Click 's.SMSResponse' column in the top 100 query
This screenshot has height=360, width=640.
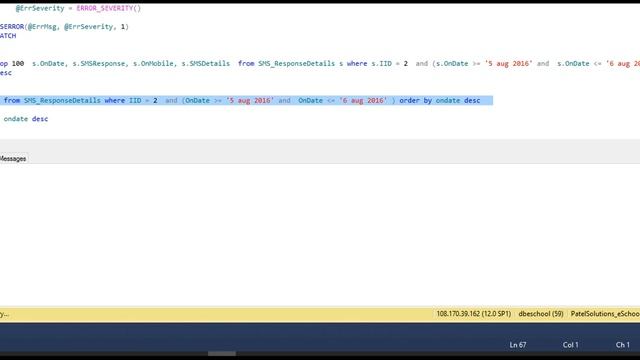98,64
